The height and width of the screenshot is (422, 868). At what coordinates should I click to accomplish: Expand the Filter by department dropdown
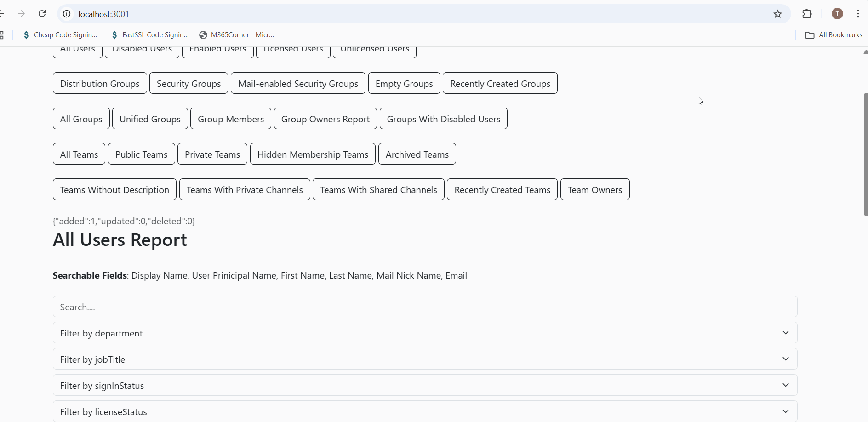425,333
